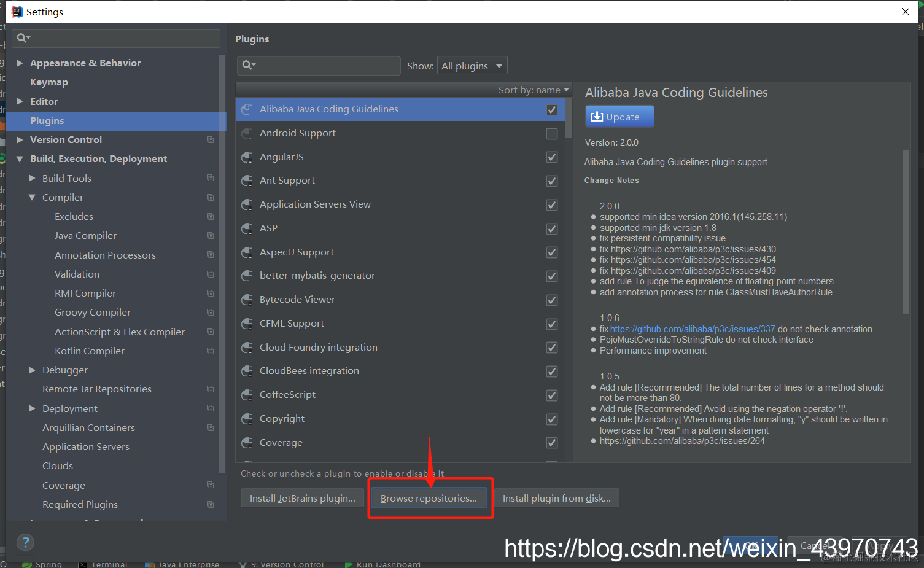Open Clouds settings page
Viewport: 924px width, 568px height.
[x=58, y=466]
